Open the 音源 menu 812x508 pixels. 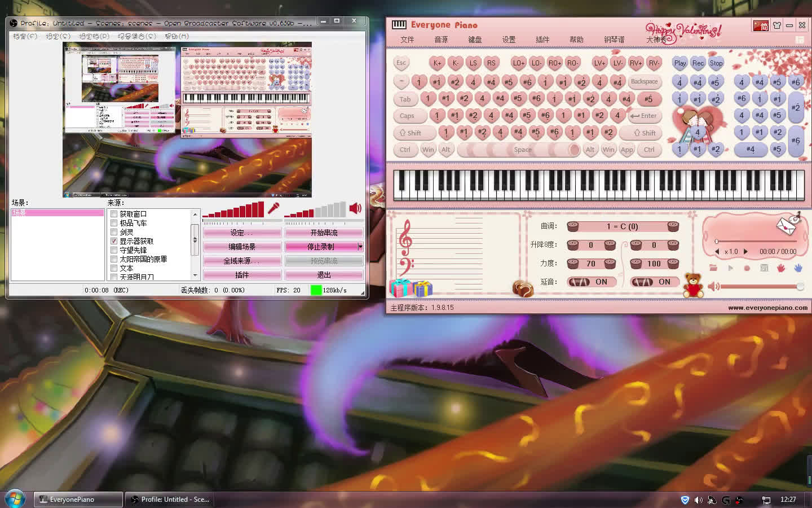click(x=441, y=40)
